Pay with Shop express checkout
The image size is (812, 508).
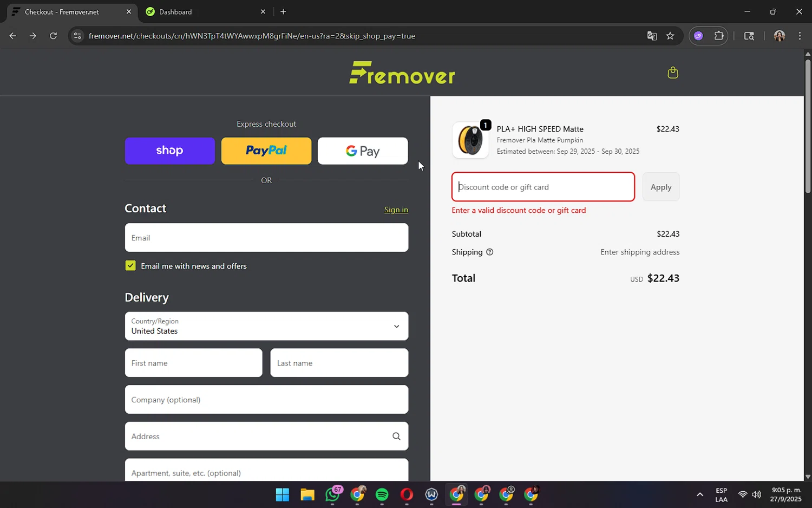pyautogui.click(x=170, y=151)
